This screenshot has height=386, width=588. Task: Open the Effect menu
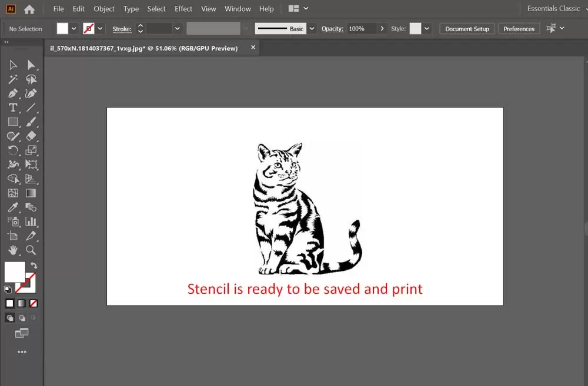pyautogui.click(x=183, y=9)
